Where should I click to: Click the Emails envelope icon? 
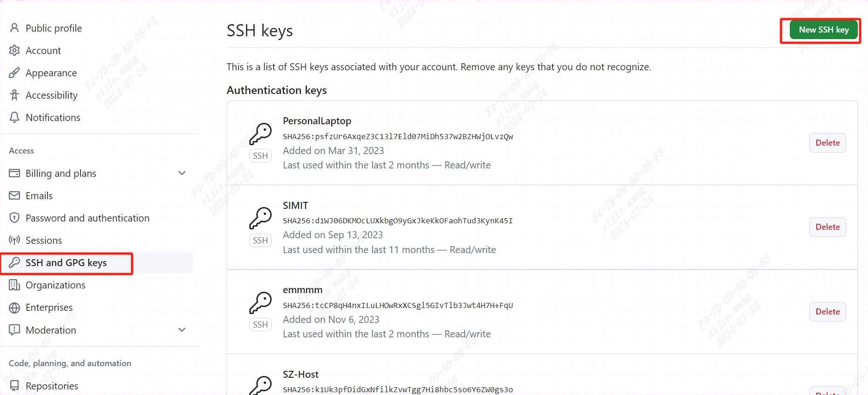[x=14, y=196]
